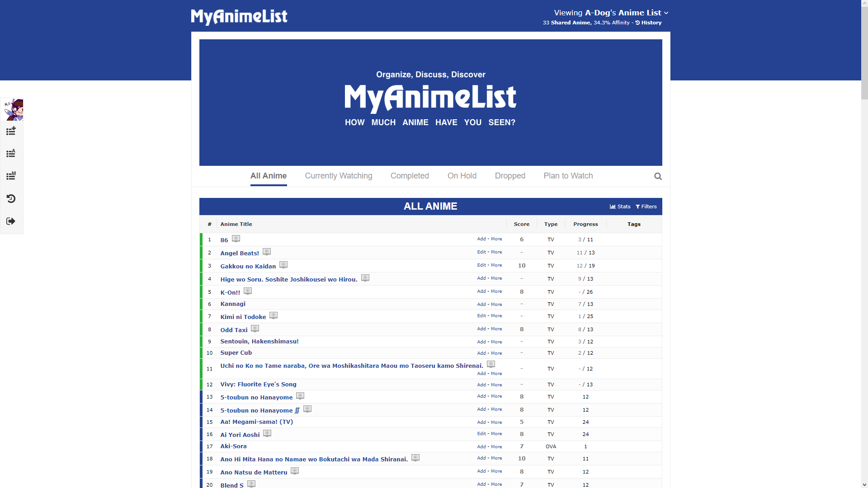Click the search magnifier icon
Viewport: 868px width, 488px height.
tap(658, 177)
